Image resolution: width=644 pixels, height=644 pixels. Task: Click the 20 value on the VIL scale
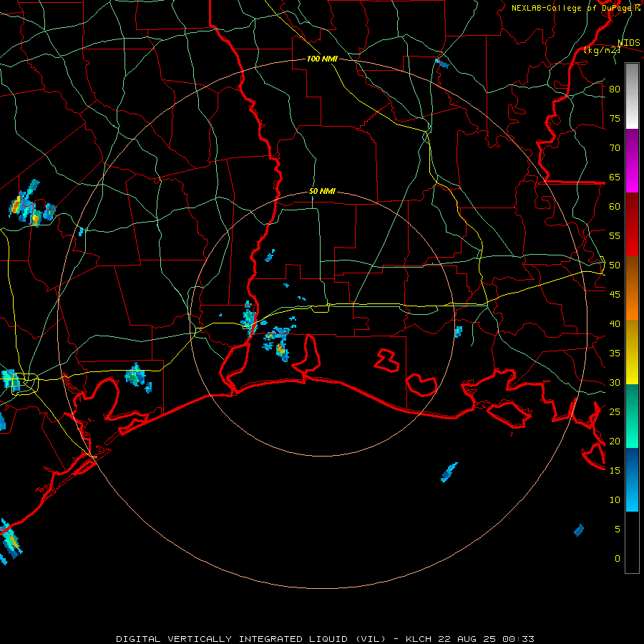(615, 441)
